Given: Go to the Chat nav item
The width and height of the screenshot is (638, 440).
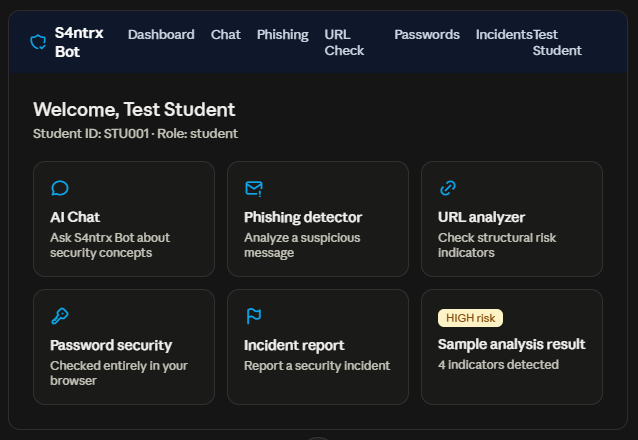Looking at the screenshot, I should pyautogui.click(x=226, y=35).
